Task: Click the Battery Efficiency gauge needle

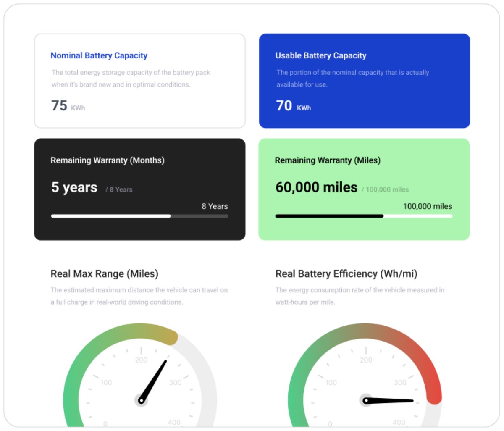Action: pyautogui.click(x=388, y=401)
